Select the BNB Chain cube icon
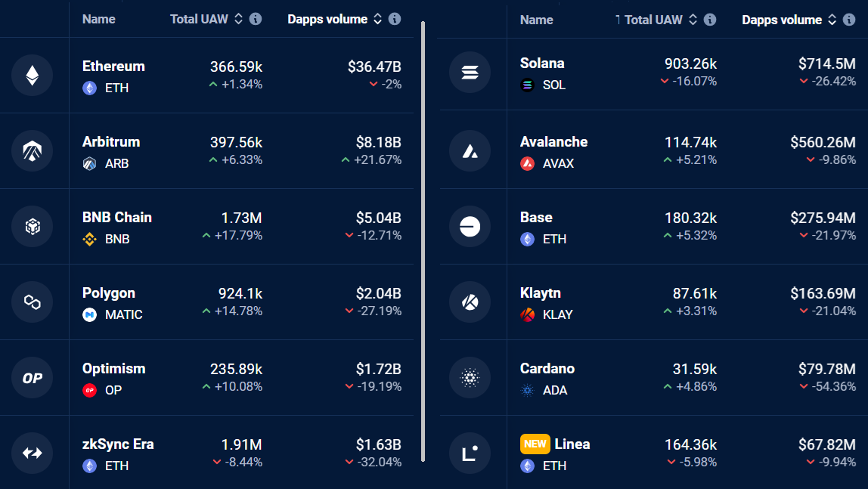This screenshot has height=489, width=868. pyautogui.click(x=32, y=226)
